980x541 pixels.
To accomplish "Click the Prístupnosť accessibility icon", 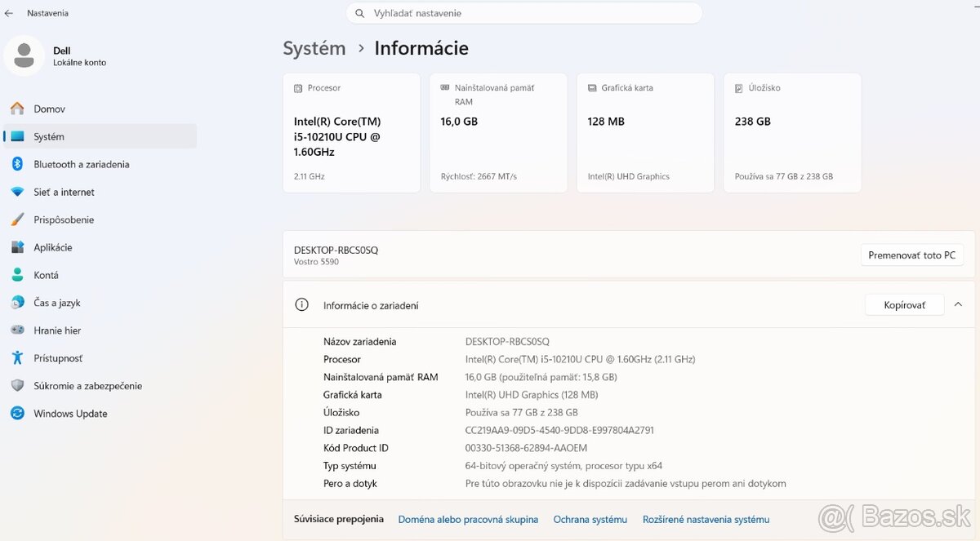I will [x=17, y=358].
